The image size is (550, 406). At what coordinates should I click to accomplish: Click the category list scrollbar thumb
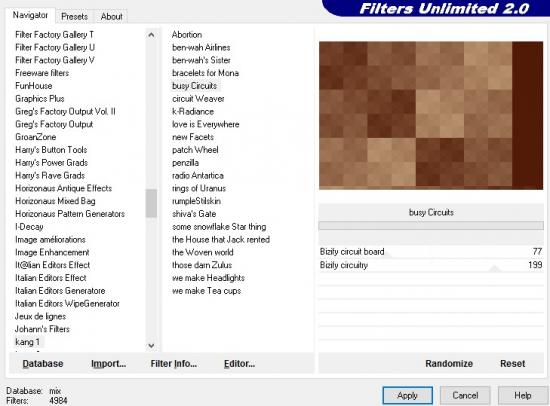(151, 203)
